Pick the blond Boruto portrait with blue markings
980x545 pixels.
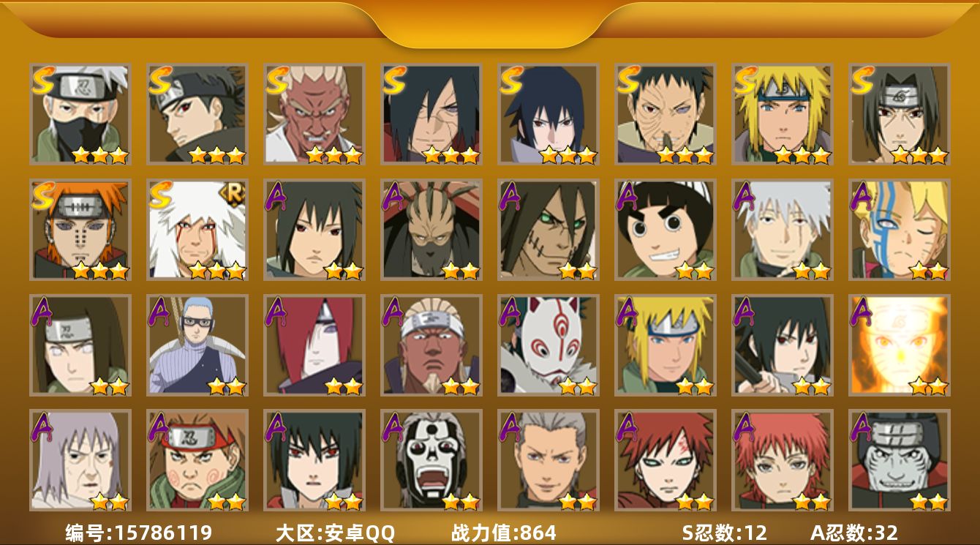click(900, 230)
